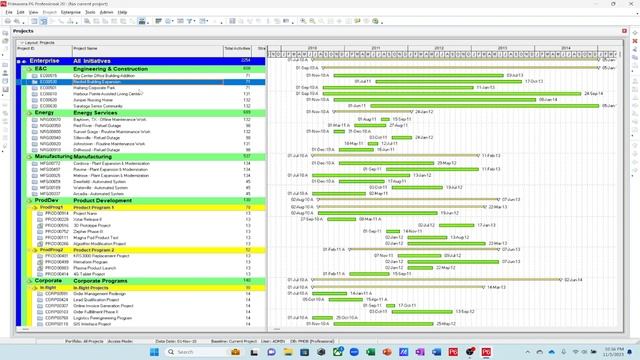
Task: Click User: ADMIN in the status bar
Action: [273, 341]
